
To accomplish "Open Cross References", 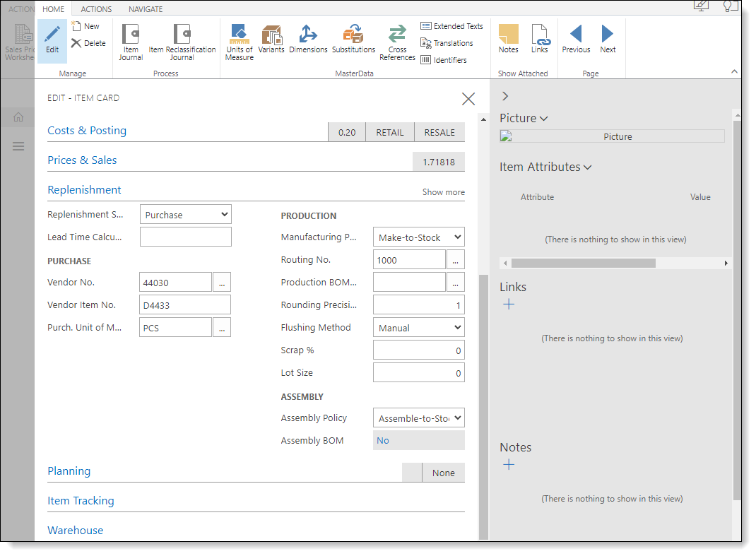I will [397, 42].
